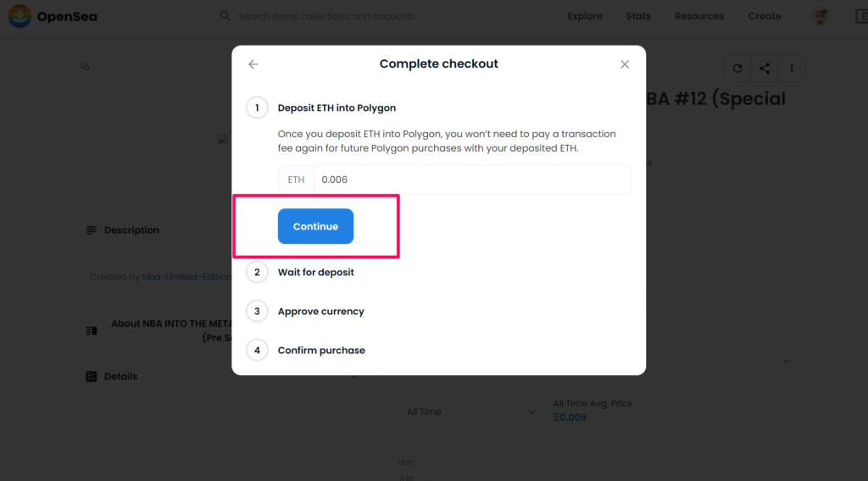Click the search items input field
This screenshot has width=868, height=481.
(387, 16)
